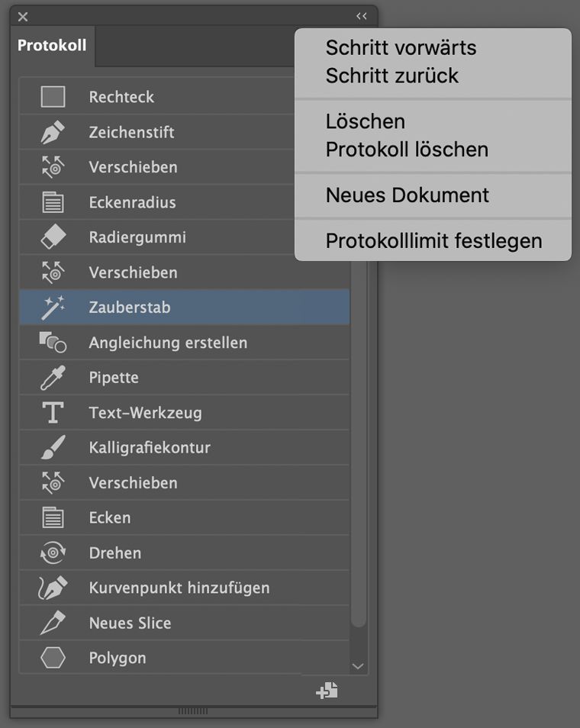Click the Eckenradius document icon

[53, 201]
